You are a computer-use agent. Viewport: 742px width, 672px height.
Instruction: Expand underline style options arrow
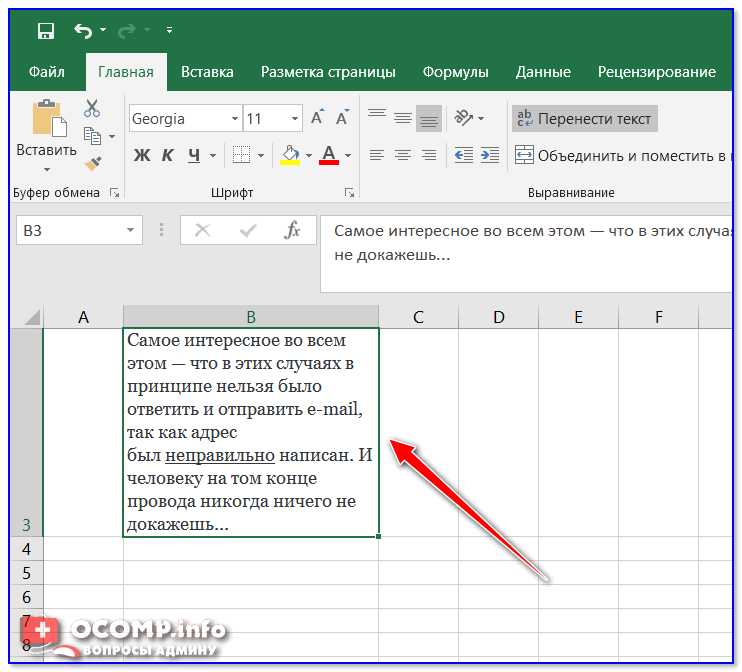(x=213, y=155)
